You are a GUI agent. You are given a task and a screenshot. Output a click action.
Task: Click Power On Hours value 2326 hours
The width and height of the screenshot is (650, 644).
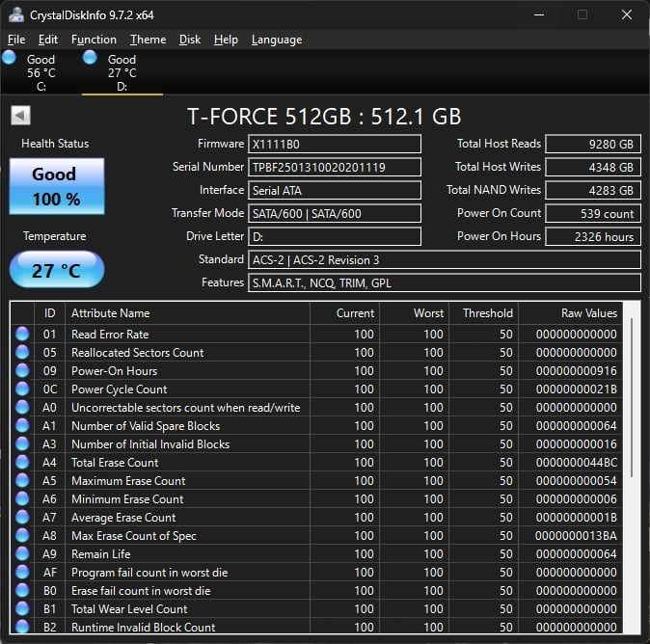[593, 236]
